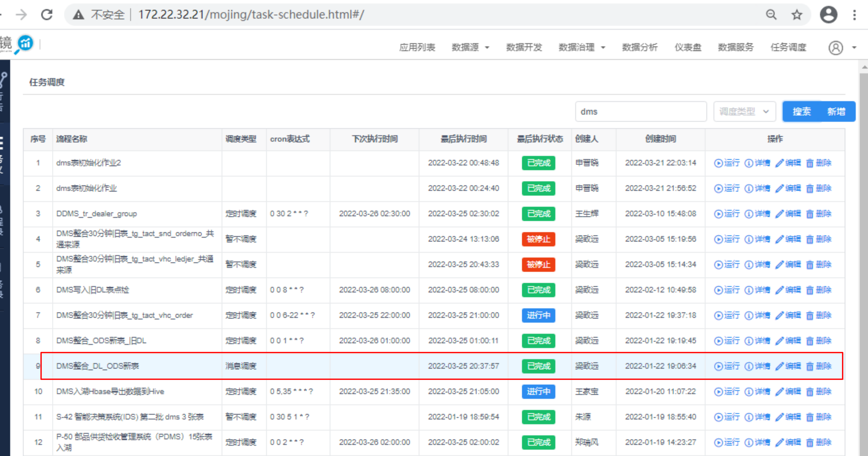The height and width of the screenshot is (456, 868).
Task: Click the reload page icon in browser
Action: point(47,15)
